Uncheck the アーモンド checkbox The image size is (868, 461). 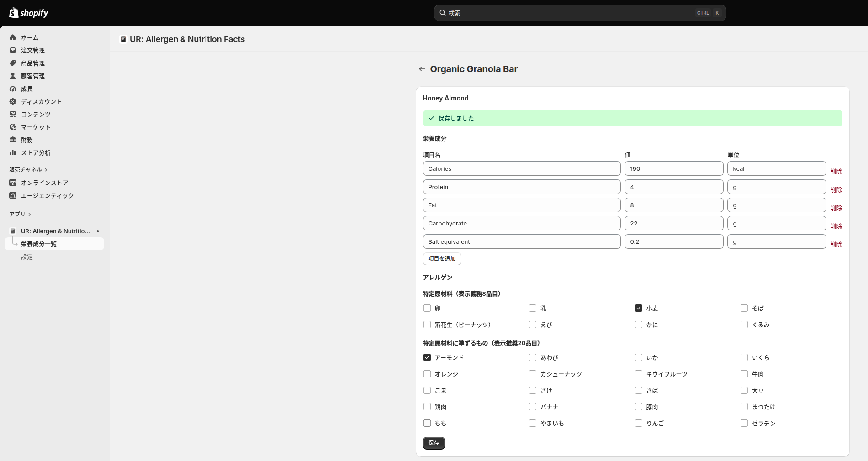click(427, 357)
